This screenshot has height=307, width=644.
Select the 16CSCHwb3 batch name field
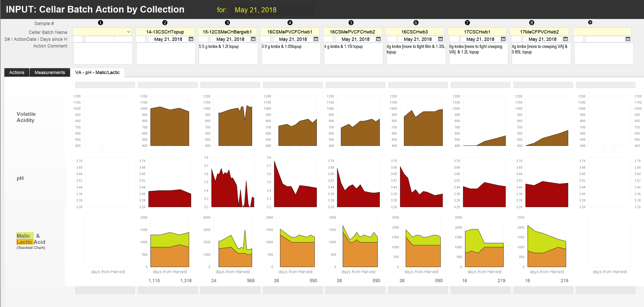pyautogui.click(x=415, y=32)
